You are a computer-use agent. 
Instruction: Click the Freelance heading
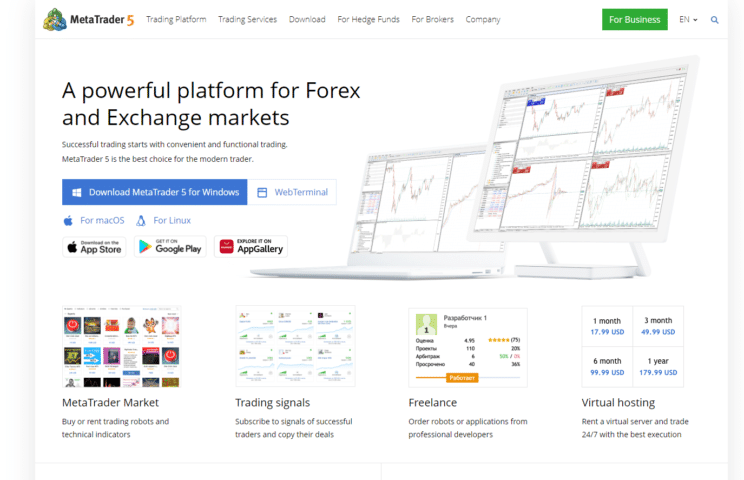pos(432,403)
